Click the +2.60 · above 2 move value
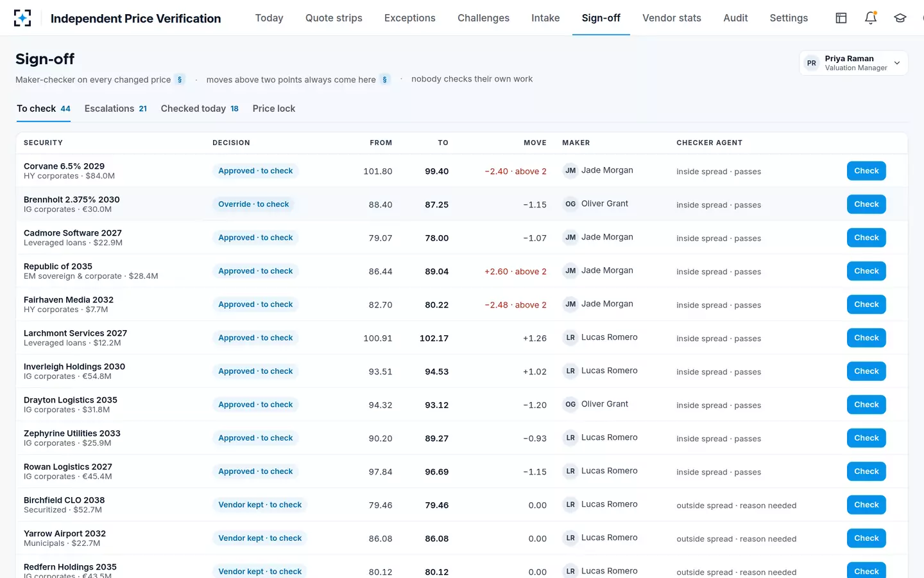 coord(515,272)
